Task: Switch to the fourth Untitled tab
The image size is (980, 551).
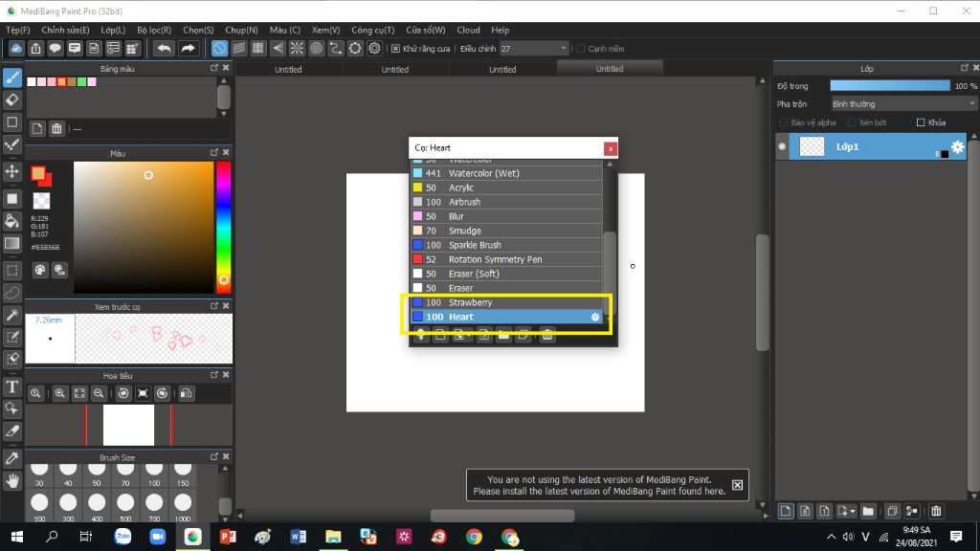Action: (x=610, y=69)
